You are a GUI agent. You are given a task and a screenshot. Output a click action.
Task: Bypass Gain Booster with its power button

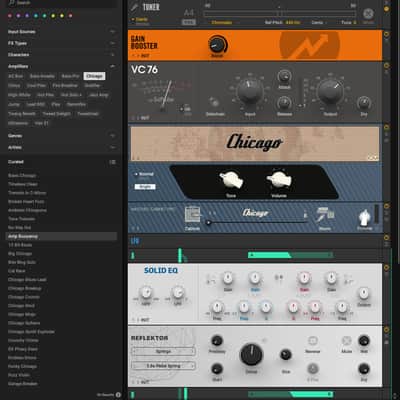click(386, 34)
